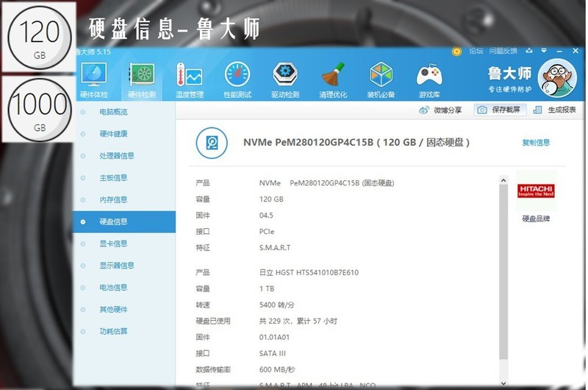Click the disk info vertical scrollbar thumb
Viewport: 588px width, 390px height.
coord(503,272)
